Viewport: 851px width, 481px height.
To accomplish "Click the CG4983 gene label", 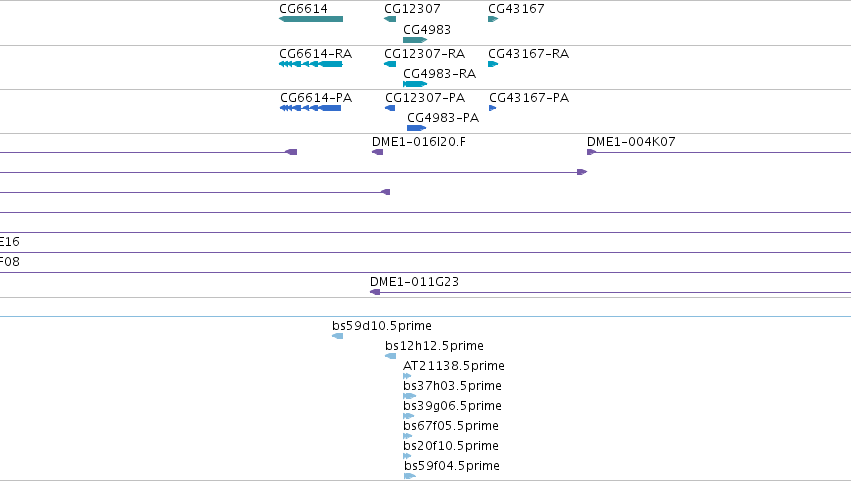I will (427, 29).
